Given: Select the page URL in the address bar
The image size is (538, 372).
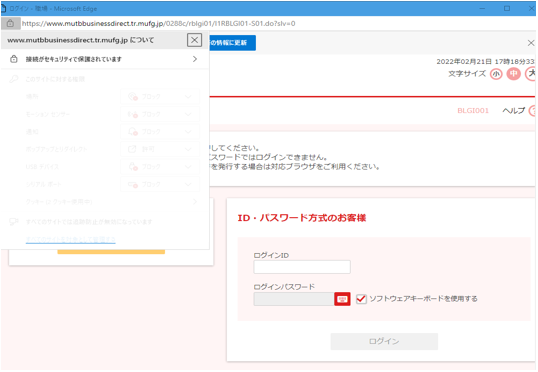Looking at the screenshot, I should click(159, 23).
